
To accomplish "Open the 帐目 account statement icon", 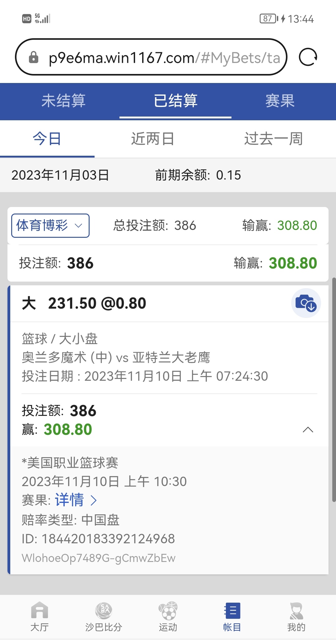I will (232, 617).
